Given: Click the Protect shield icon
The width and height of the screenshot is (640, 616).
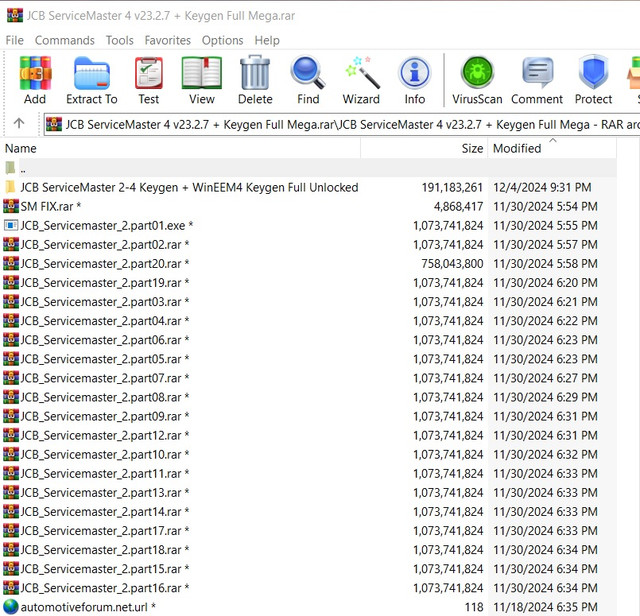Looking at the screenshot, I should tap(593, 73).
